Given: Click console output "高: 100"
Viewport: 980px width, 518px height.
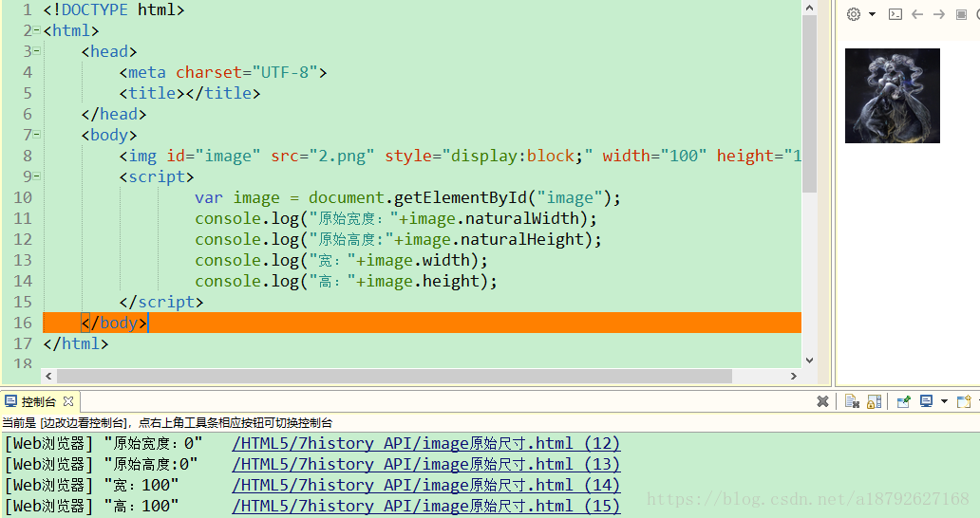Looking at the screenshot, I should coord(141,506).
